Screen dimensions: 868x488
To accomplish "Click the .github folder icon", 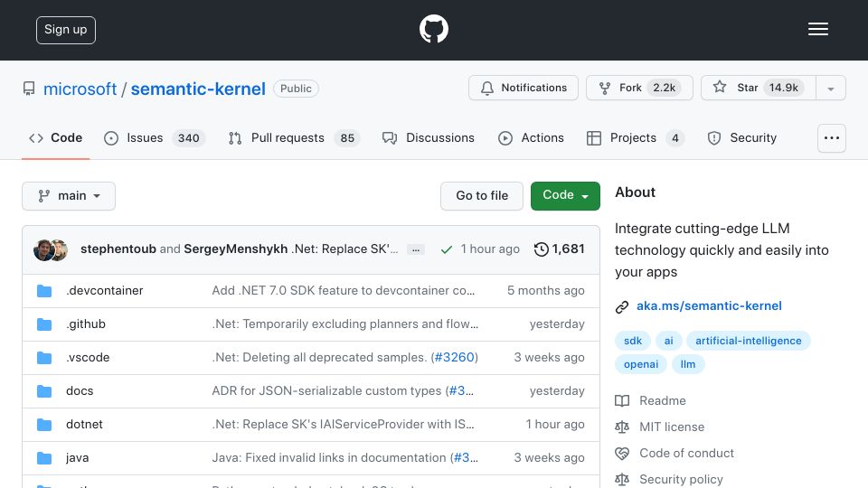I will click(44, 324).
